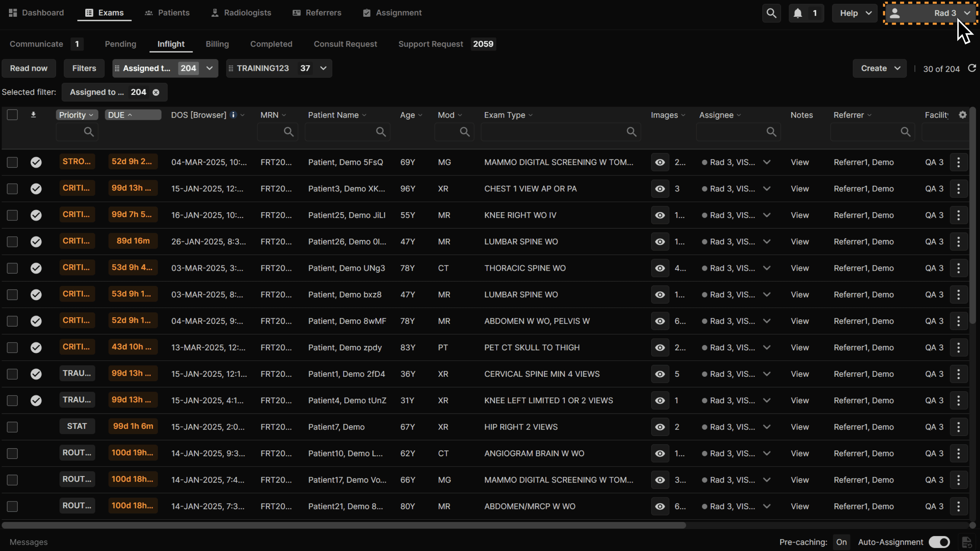
Task: Switch to the Completed tab
Action: 271,44
